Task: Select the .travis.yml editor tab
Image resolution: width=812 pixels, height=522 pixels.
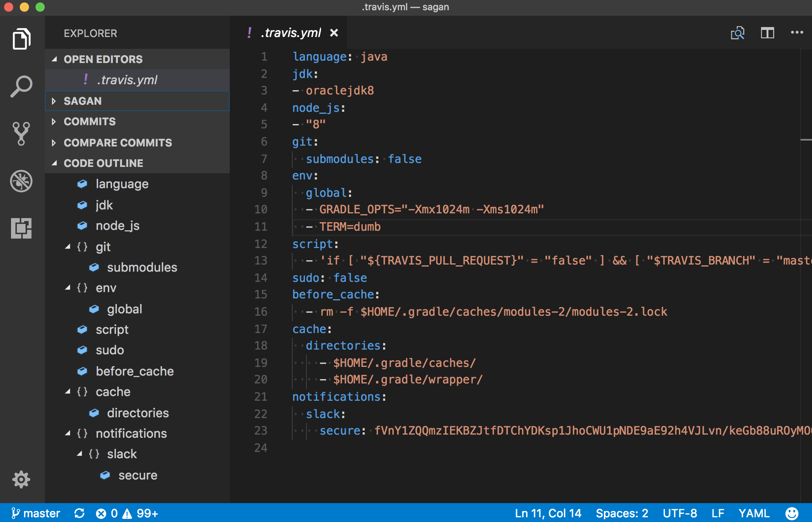Action: pyautogui.click(x=290, y=33)
